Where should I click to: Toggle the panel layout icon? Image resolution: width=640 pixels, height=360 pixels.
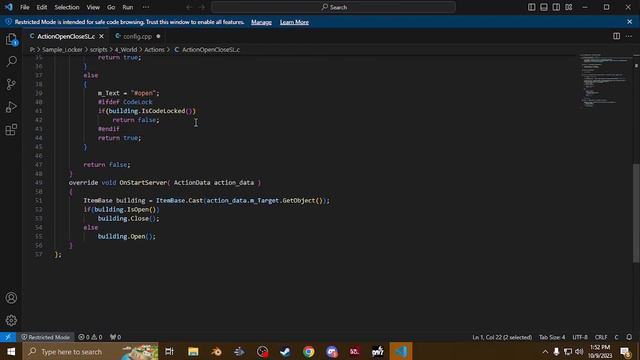point(544,7)
